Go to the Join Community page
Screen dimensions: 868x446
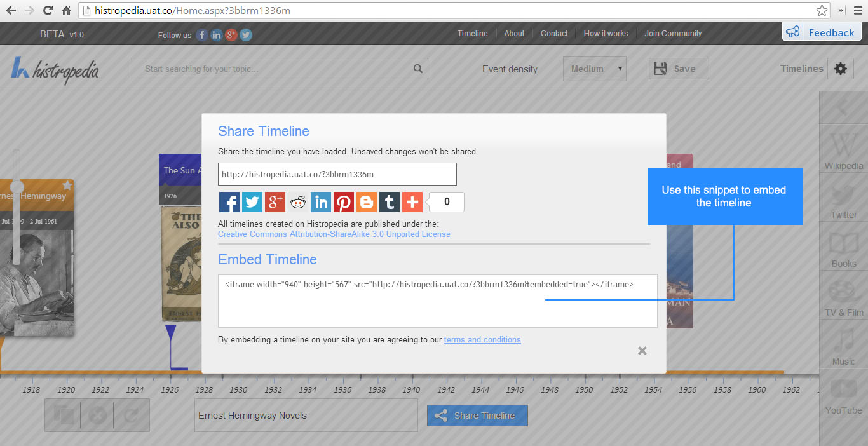673,34
